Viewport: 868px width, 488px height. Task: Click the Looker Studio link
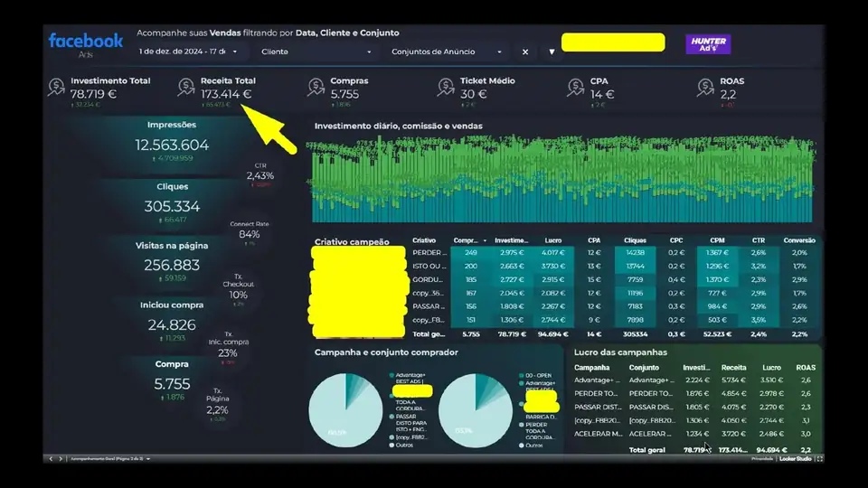[795, 459]
